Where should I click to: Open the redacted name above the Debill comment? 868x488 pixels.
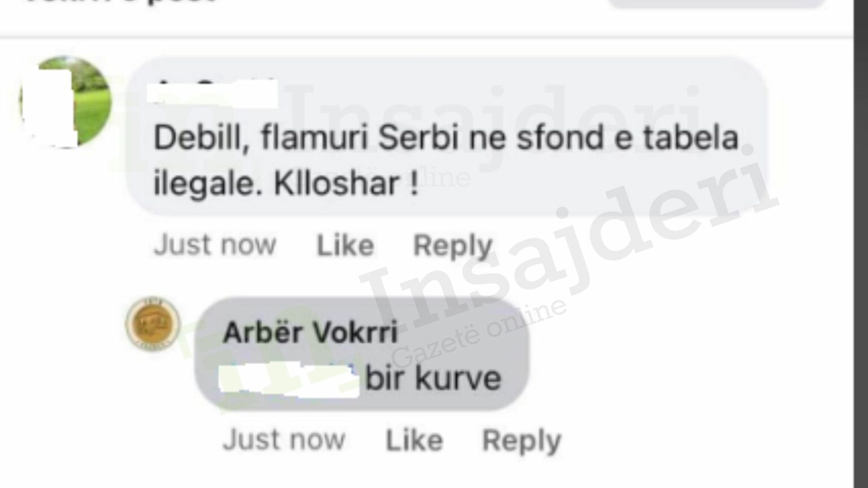click(x=216, y=93)
